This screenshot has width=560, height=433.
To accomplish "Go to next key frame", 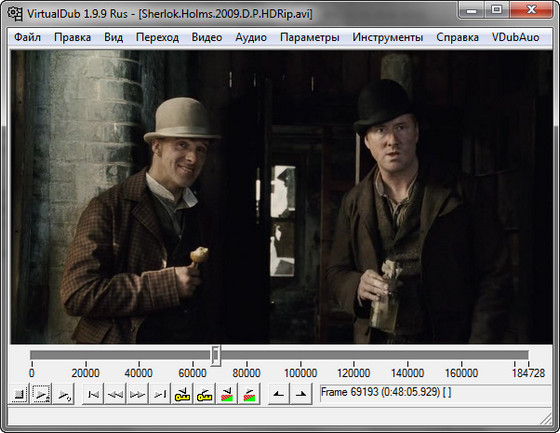I will coord(204,394).
